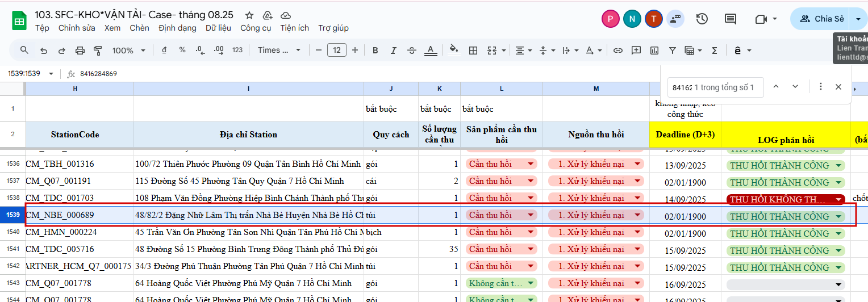The width and height of the screenshot is (868, 302).
Task: Insert a comment
Action: point(636,50)
